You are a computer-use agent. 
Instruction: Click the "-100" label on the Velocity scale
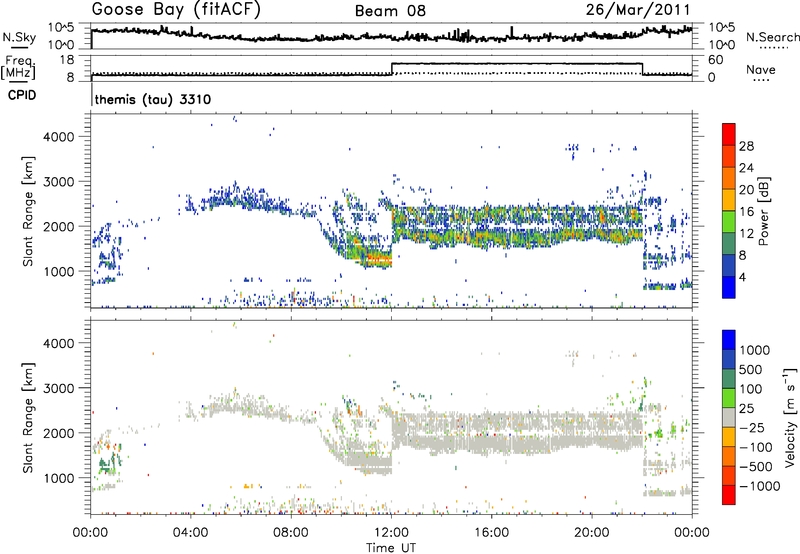tap(756, 447)
